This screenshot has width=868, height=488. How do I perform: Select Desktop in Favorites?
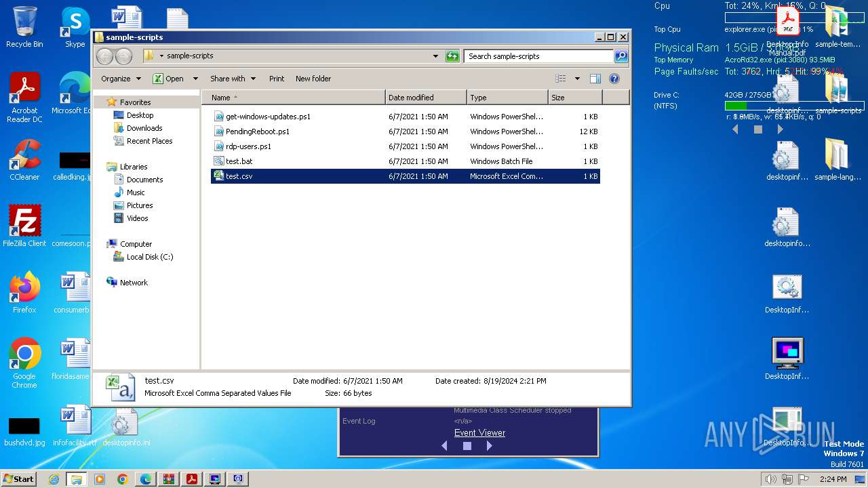[x=140, y=115]
